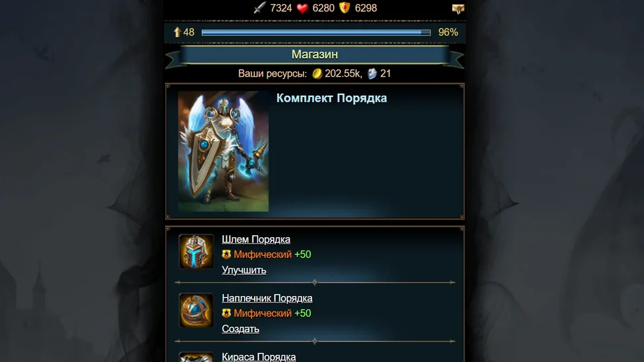Click the Mythic badge beside helmet rarity
Screen dimensions: 644x362
tap(226, 254)
